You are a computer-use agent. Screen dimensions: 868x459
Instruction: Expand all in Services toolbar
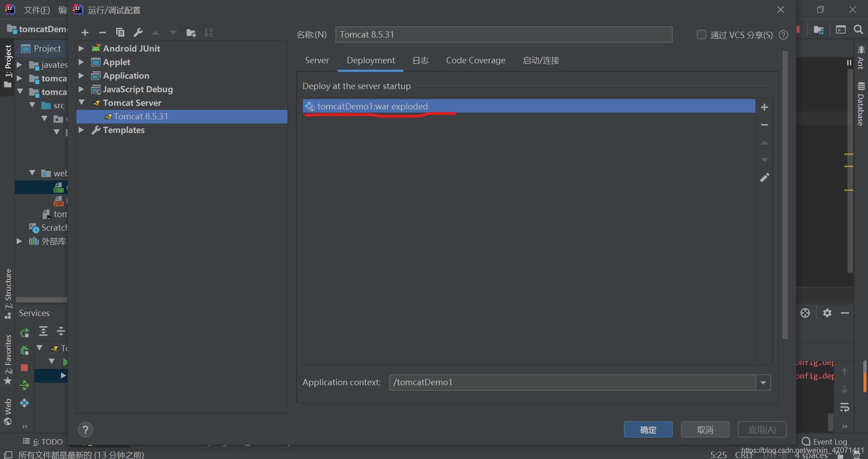tap(43, 331)
